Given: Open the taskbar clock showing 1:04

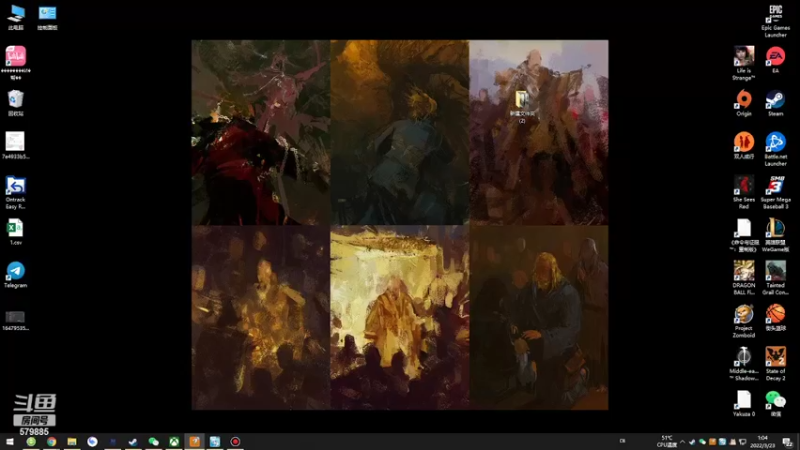Looking at the screenshot, I should [x=763, y=441].
